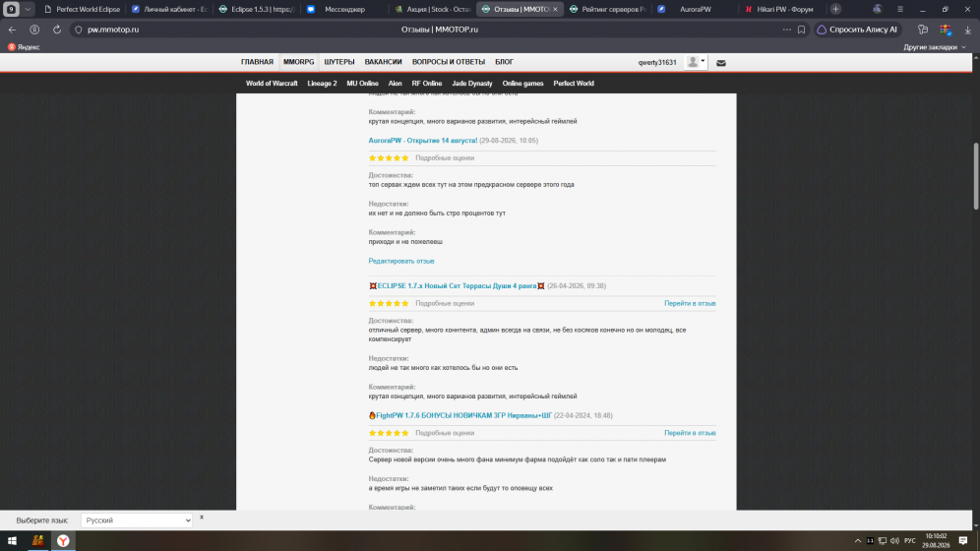Show Подробные оценки for the AuroraPW review
The width and height of the screenshot is (980, 551).
(445, 158)
